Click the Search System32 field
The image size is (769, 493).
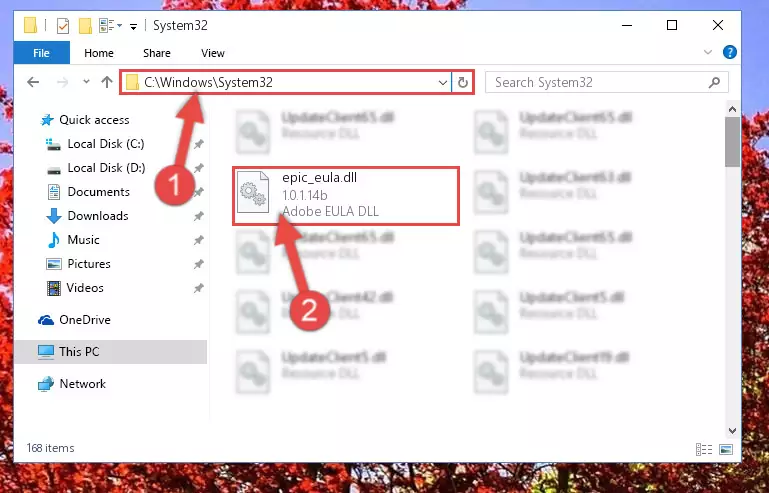(607, 82)
